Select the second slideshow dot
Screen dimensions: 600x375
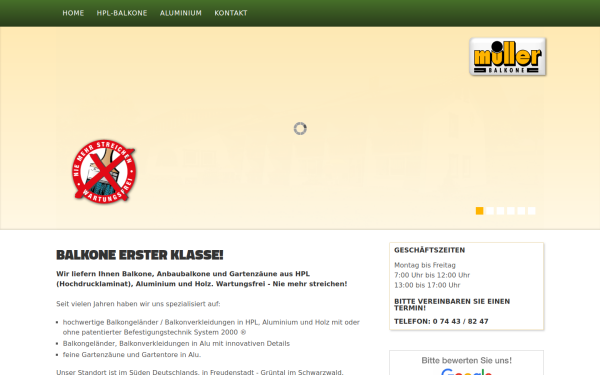pyautogui.click(x=490, y=211)
